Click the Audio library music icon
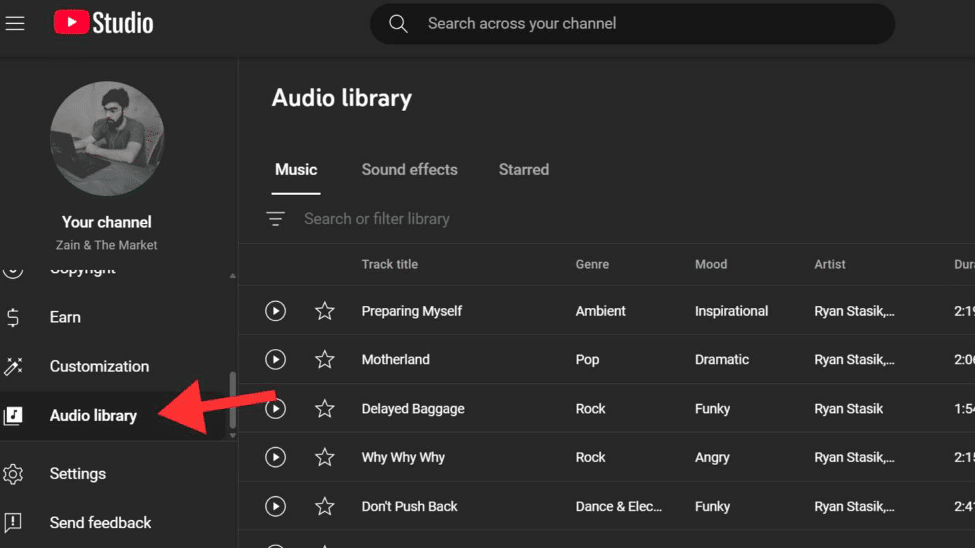This screenshot has width=977, height=550. [x=13, y=415]
